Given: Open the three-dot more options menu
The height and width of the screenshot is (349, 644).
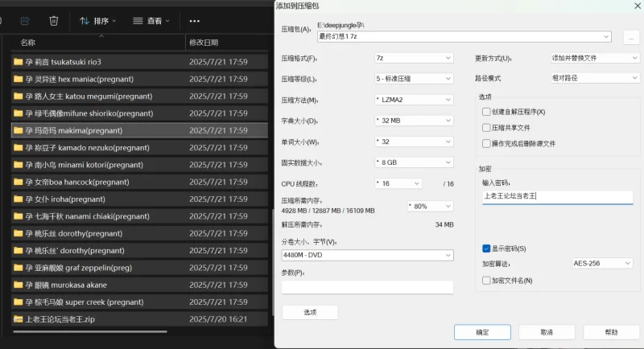Looking at the screenshot, I should pos(194,21).
